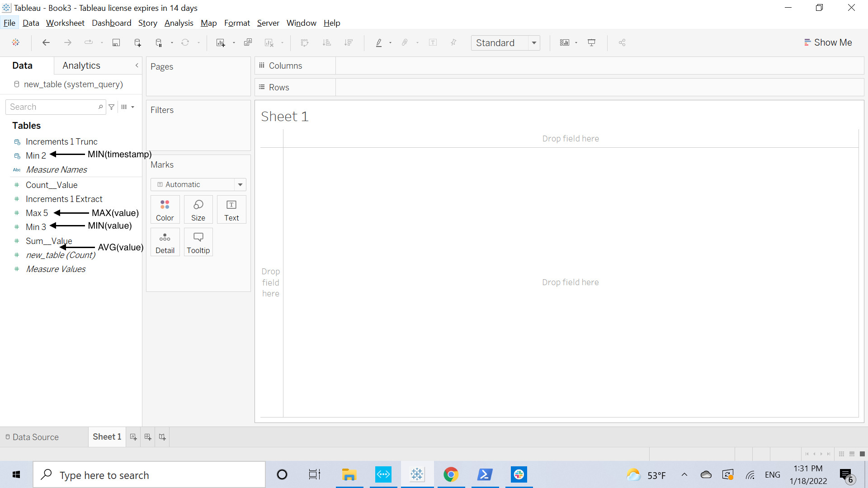Open the Show/Hide Cards dropdown arrow
Image resolution: width=868 pixels, height=488 pixels.
click(x=576, y=43)
